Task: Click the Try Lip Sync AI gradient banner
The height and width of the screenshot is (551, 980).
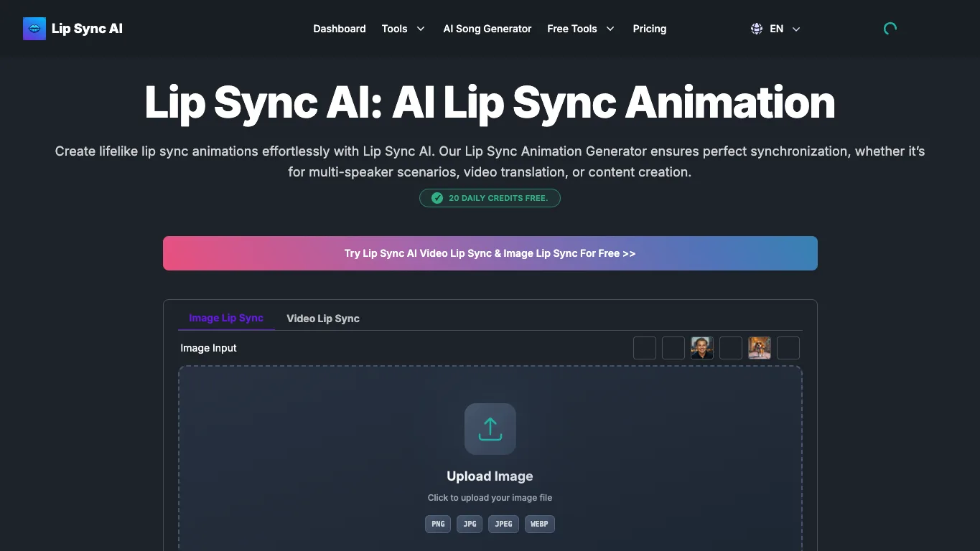Action: (490, 253)
